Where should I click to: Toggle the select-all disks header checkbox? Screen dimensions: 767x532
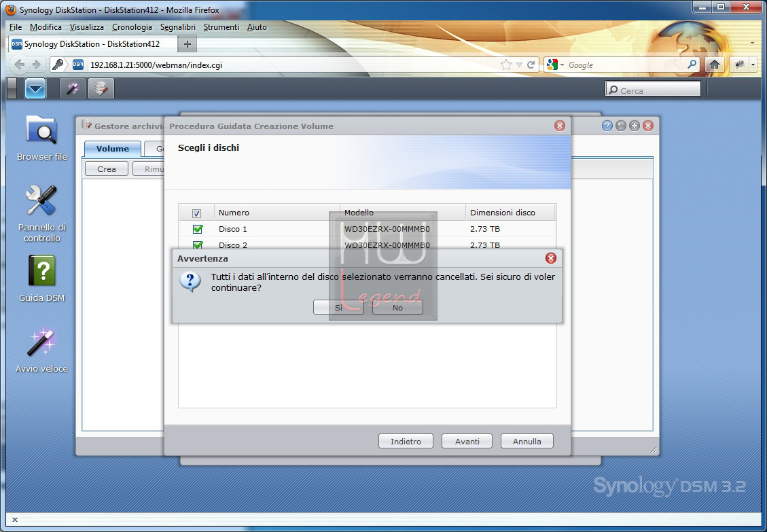(x=196, y=213)
